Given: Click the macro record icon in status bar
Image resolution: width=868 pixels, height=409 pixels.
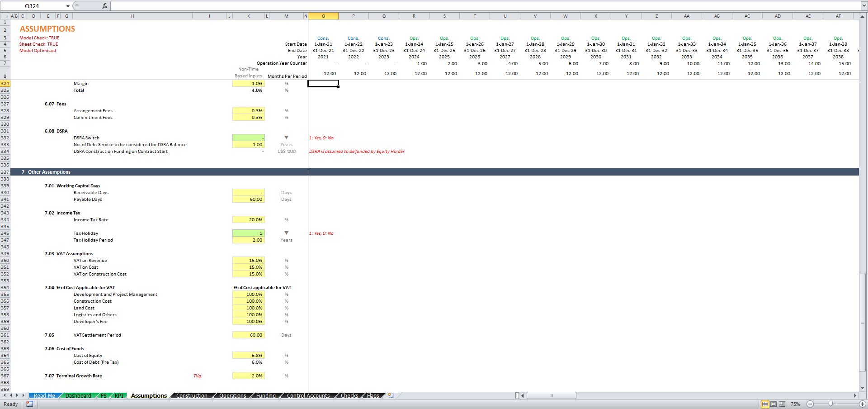Looking at the screenshot, I should pyautogui.click(x=29, y=404).
